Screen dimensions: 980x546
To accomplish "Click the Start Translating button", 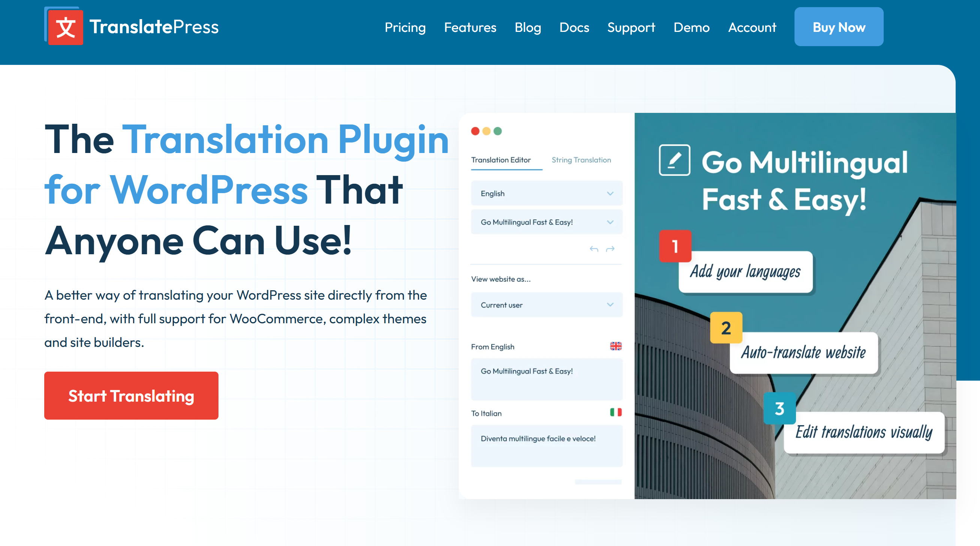I will (x=131, y=395).
